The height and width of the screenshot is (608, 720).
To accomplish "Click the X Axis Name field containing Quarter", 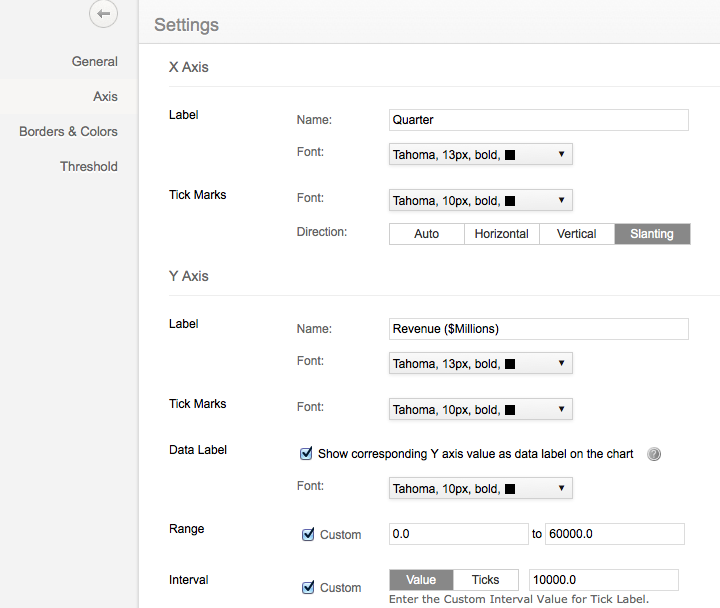I will (538, 120).
